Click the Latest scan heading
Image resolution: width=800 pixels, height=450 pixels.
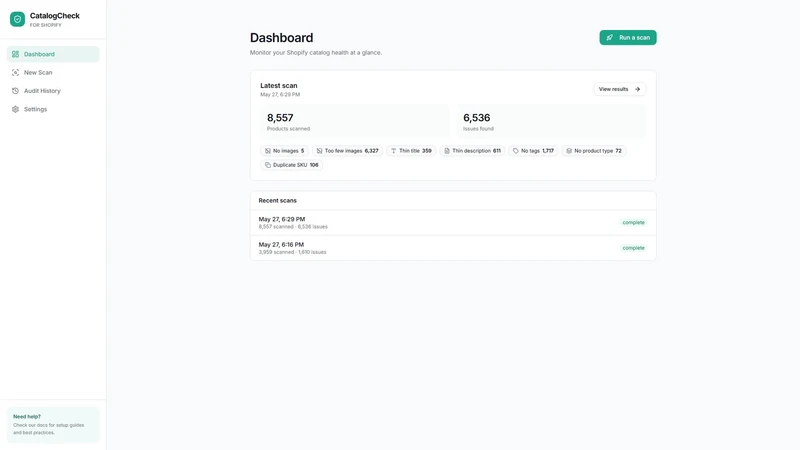[x=279, y=86]
